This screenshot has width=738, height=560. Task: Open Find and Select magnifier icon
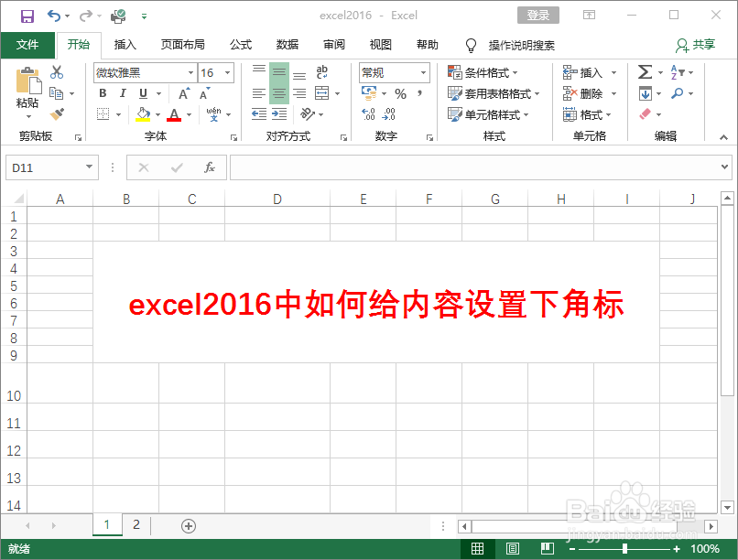coord(678,93)
